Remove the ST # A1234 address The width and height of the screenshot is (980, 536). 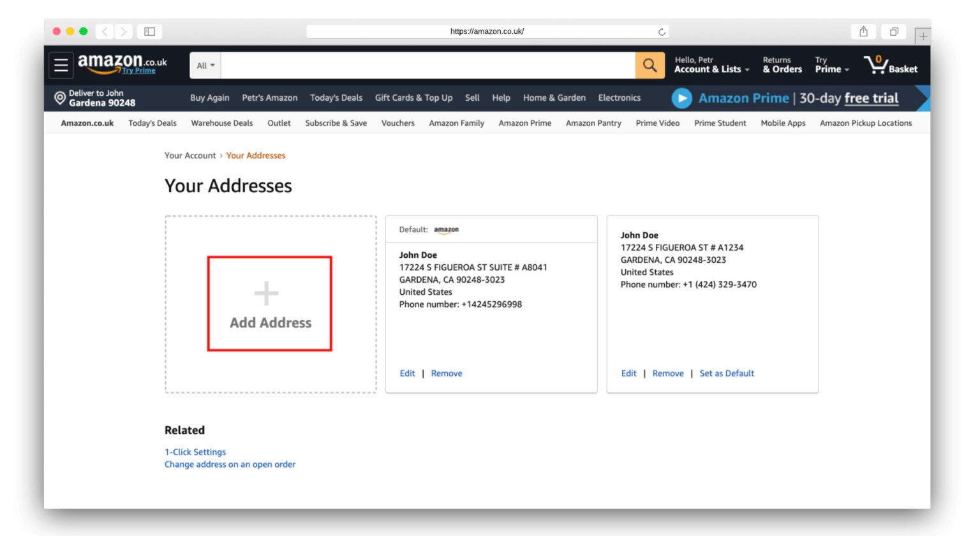(668, 373)
